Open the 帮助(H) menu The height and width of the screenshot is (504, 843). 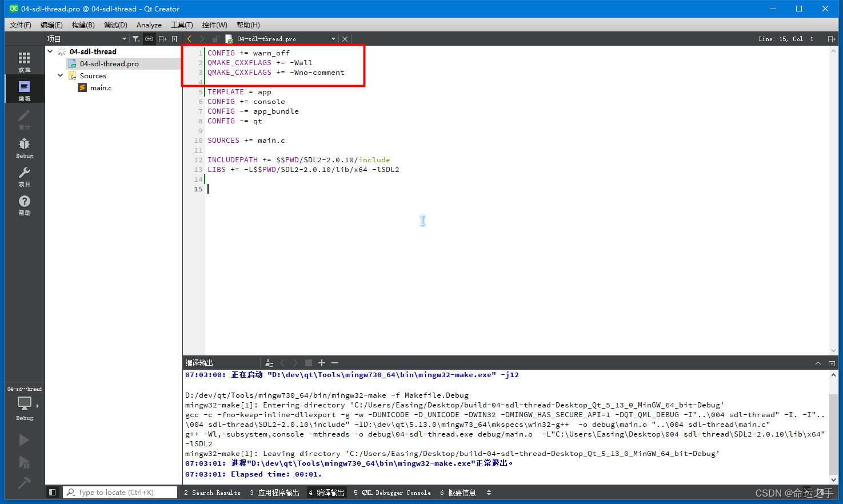(x=248, y=25)
